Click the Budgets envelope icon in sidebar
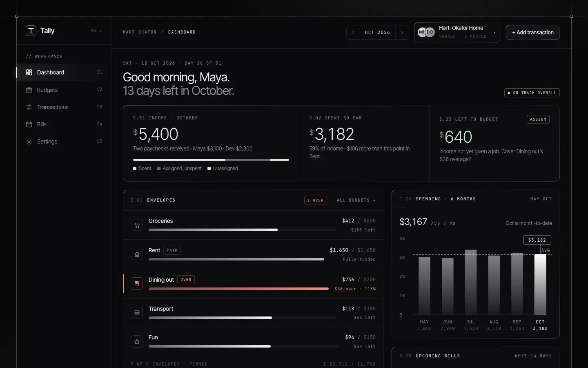 [x=29, y=90]
